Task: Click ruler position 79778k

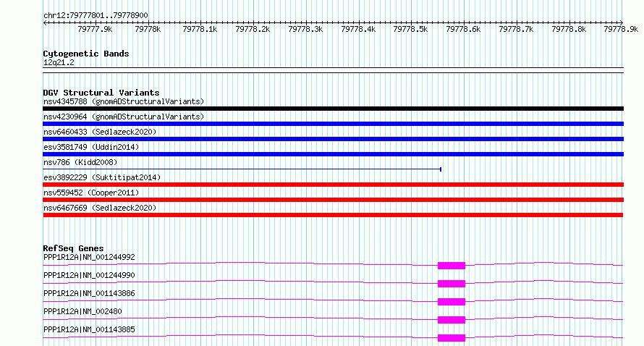Action: pyautogui.click(x=148, y=29)
